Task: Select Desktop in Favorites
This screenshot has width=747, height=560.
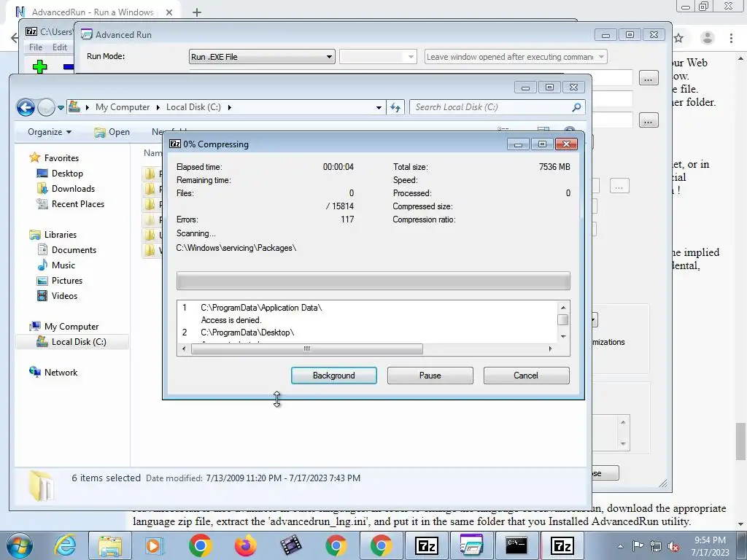Action: [x=67, y=174]
